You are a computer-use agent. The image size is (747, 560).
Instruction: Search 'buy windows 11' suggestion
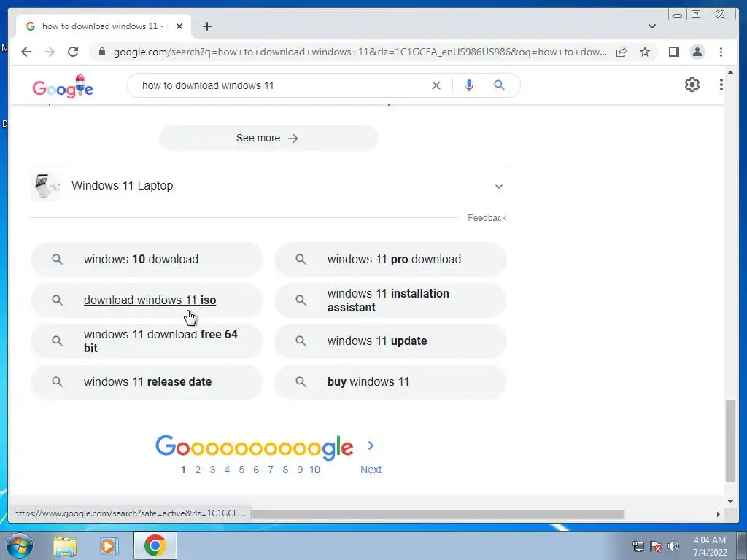click(x=390, y=382)
